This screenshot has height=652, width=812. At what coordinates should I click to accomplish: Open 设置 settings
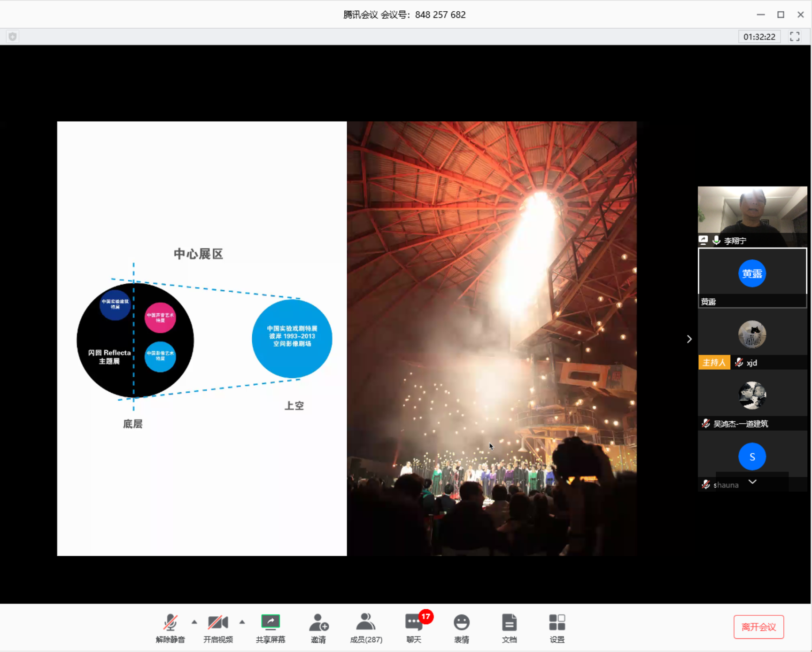(x=557, y=628)
